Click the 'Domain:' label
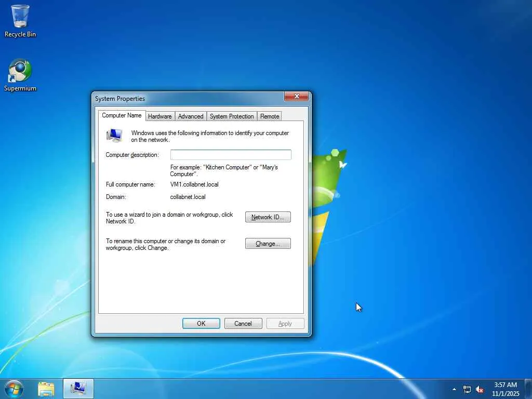532x399 pixels. click(116, 197)
